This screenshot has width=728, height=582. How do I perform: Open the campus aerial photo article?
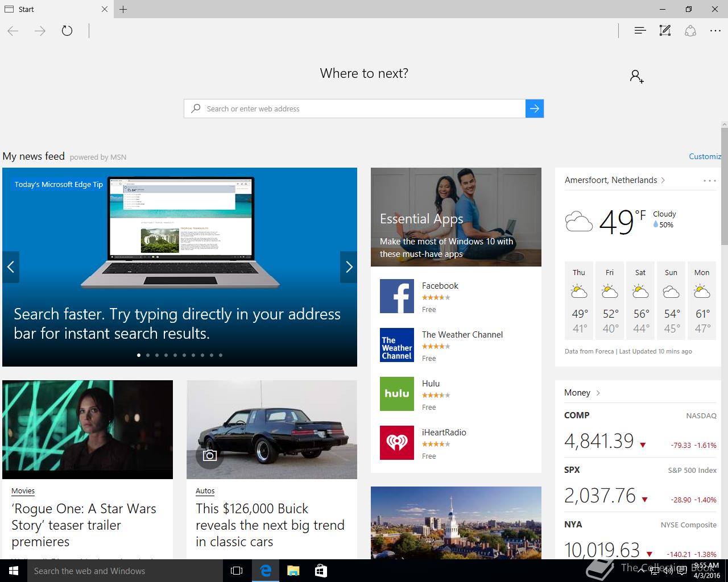(x=456, y=523)
